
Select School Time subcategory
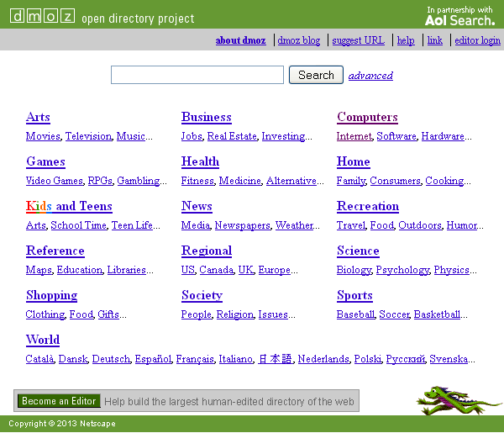pos(79,225)
